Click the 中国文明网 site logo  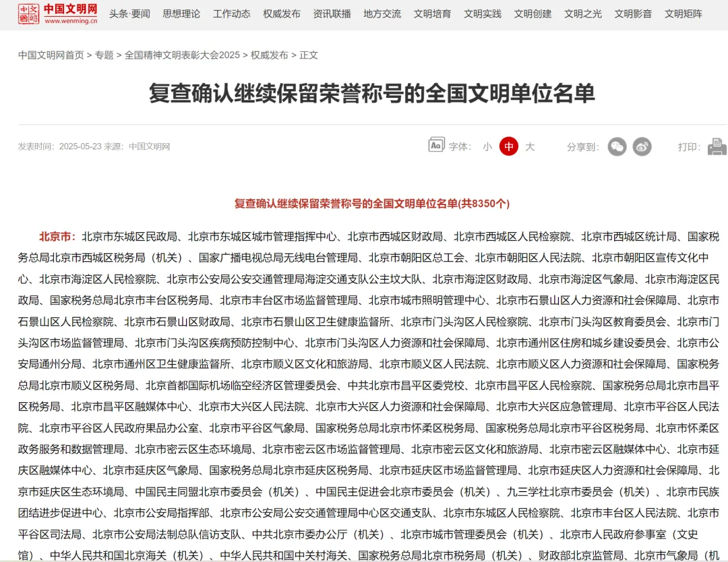click(57, 13)
